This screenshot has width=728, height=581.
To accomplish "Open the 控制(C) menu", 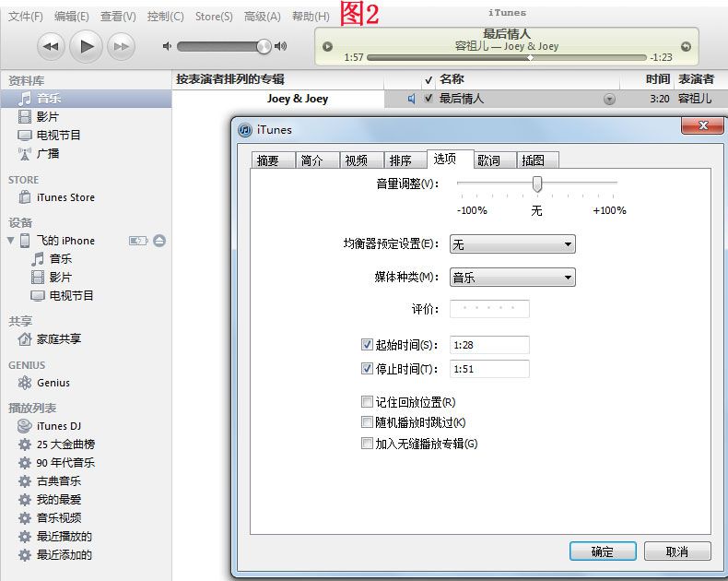I will click(165, 17).
